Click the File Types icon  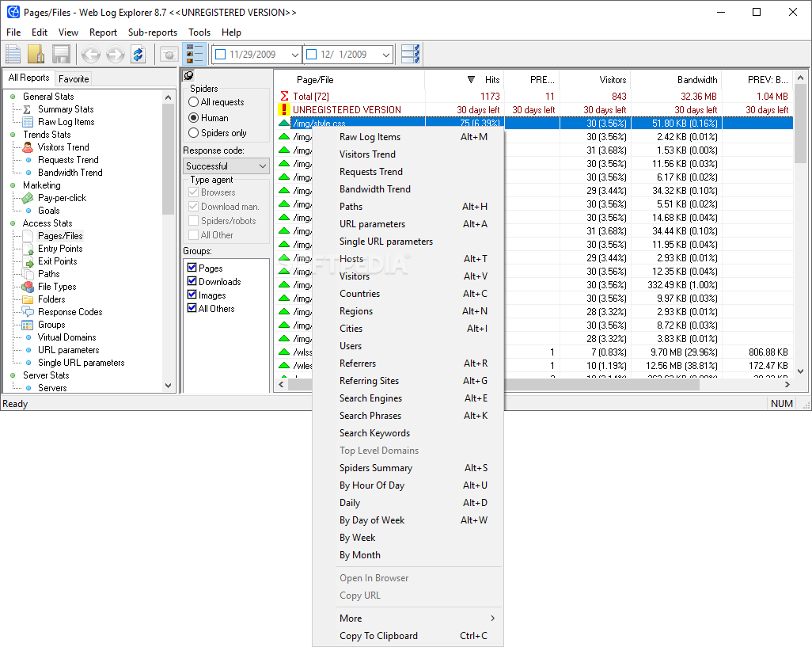pyautogui.click(x=28, y=287)
